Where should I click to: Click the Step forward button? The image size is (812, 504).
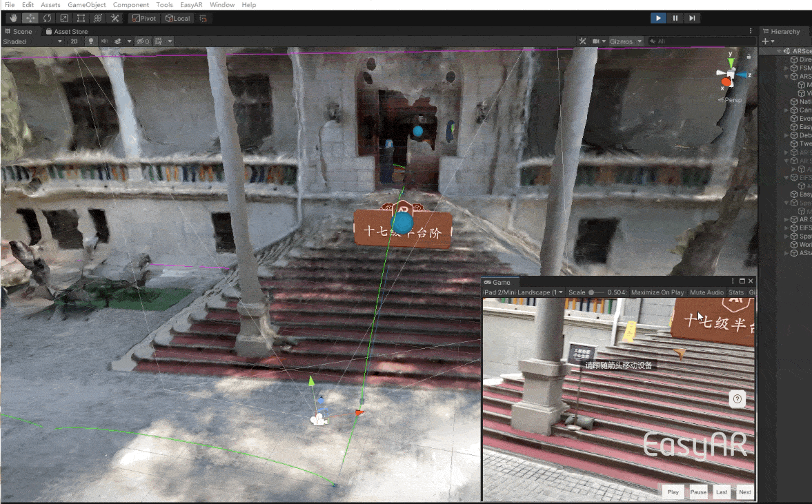[692, 18]
